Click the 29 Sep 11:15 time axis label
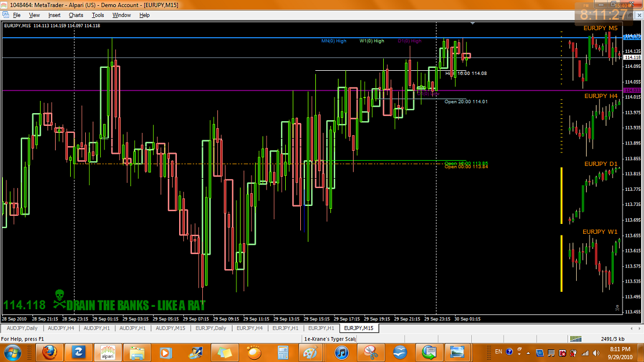 [x=256, y=319]
